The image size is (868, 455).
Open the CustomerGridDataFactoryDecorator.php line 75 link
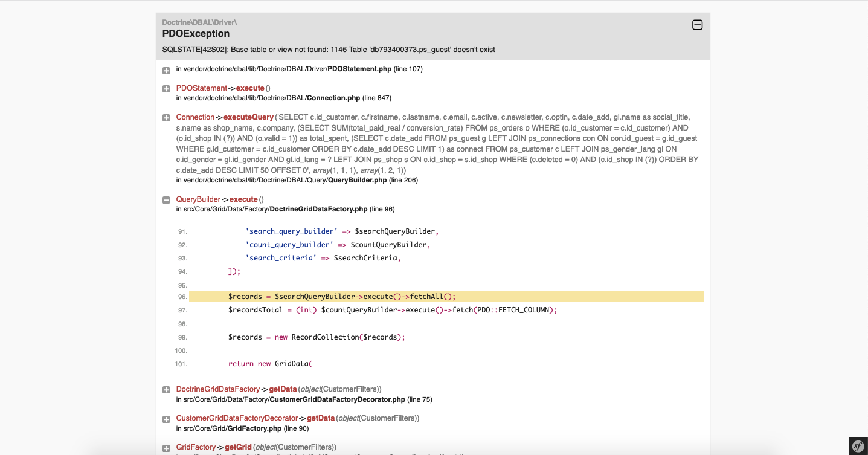click(x=304, y=399)
